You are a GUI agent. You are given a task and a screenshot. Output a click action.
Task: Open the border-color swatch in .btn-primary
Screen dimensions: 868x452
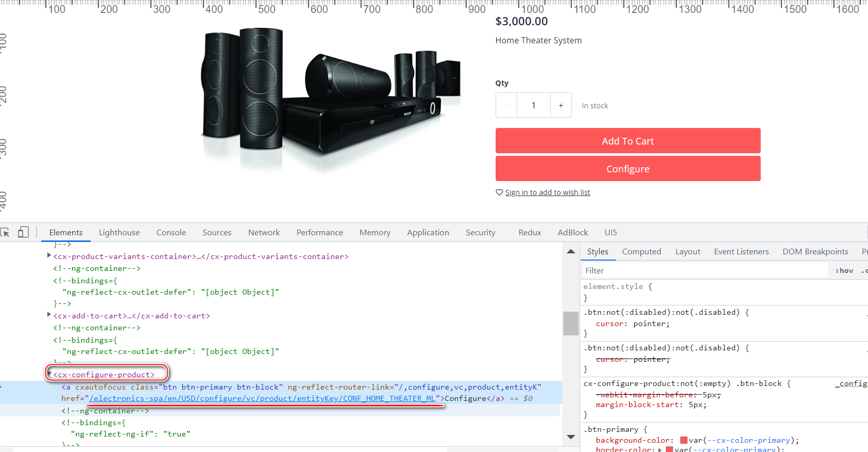(669, 450)
